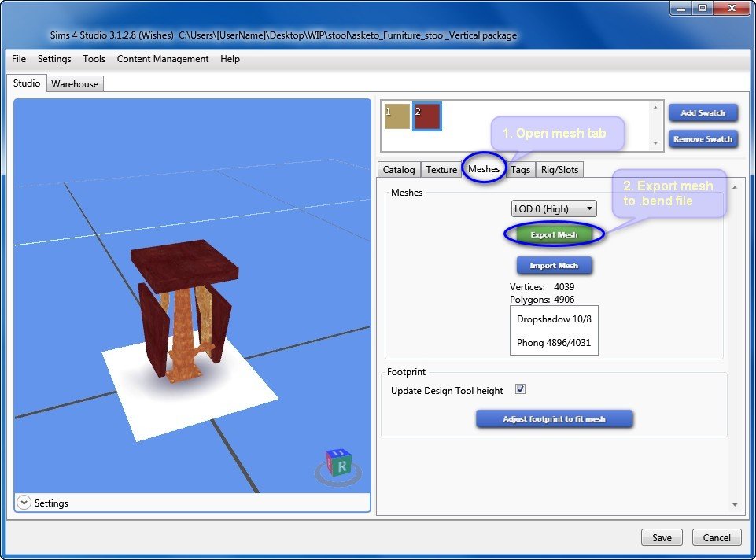
Task: Click Meshes panel scroll down arrow
Action: point(735,505)
